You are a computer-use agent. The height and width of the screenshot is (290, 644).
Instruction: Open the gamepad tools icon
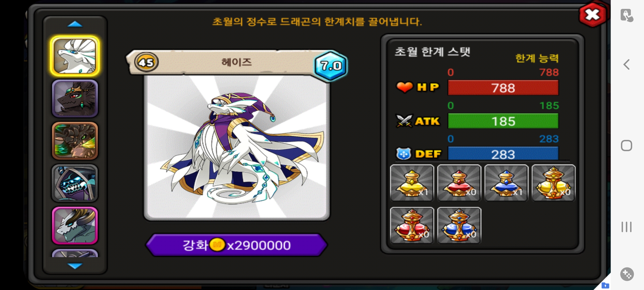click(627, 274)
